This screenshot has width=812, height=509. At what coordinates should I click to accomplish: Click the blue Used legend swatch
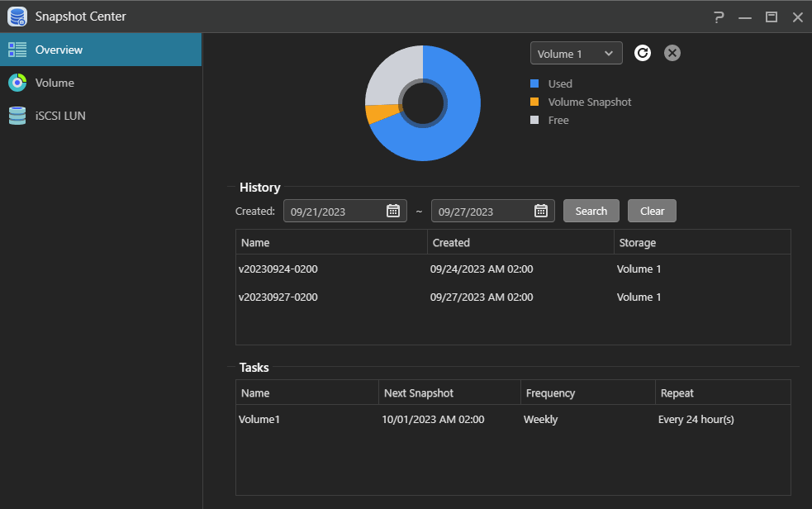pos(534,83)
